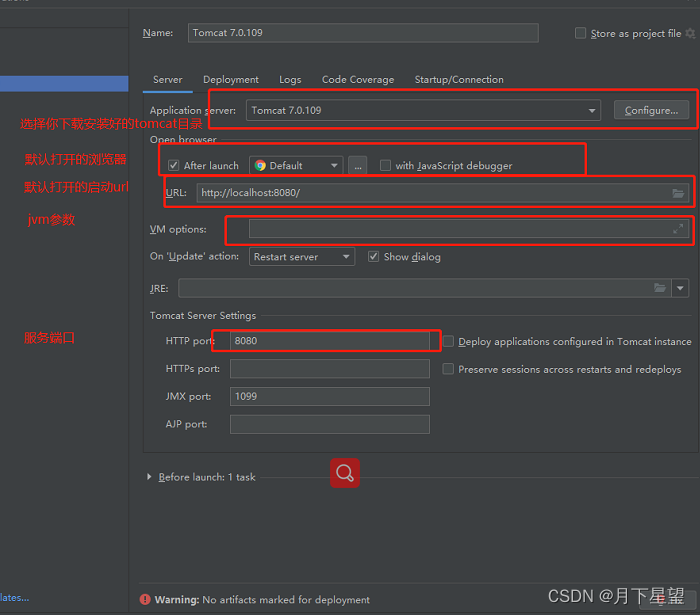This screenshot has height=615, width=700.
Task: Open the Default browser dropdown
Action: click(x=296, y=166)
